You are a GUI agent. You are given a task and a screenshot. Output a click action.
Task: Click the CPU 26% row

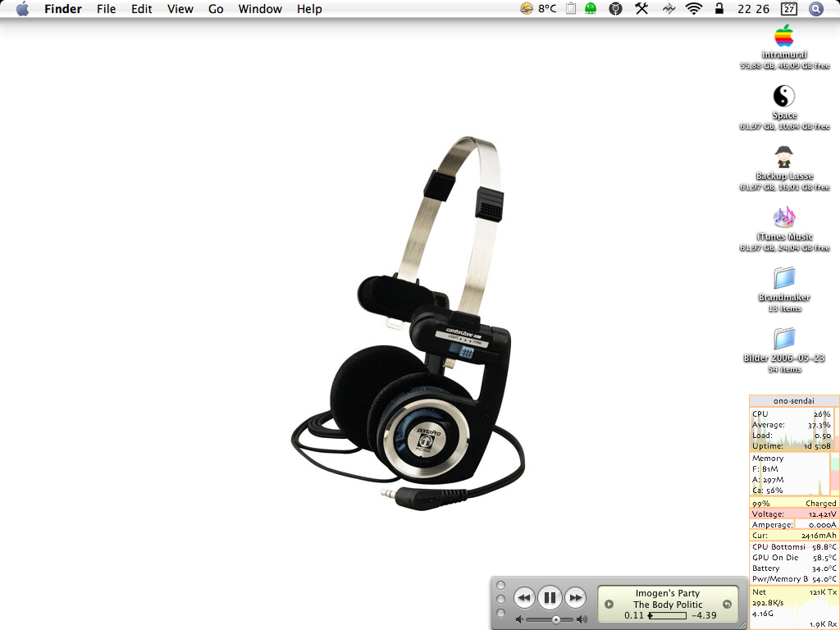(792, 414)
